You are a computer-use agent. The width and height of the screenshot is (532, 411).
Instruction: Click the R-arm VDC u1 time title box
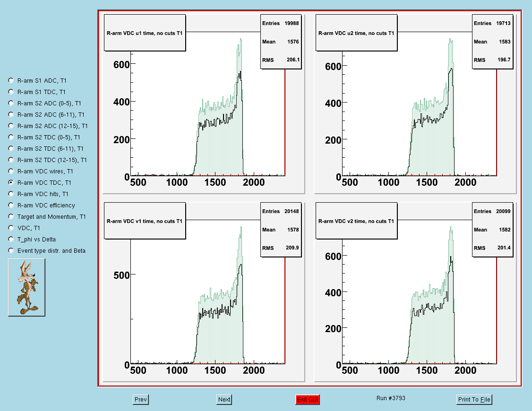point(145,33)
